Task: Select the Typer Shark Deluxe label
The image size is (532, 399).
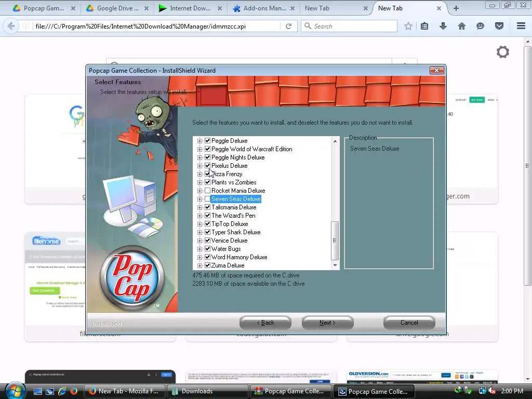Action: click(236, 232)
